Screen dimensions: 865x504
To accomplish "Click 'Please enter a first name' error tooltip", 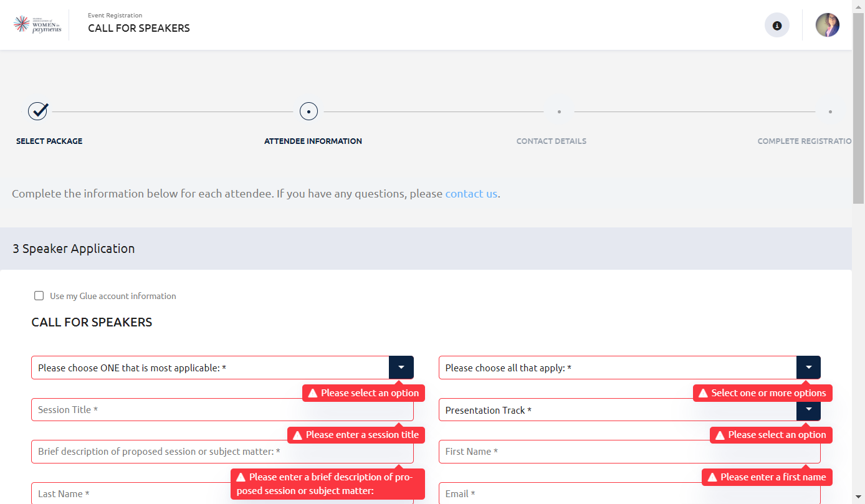I will pyautogui.click(x=767, y=477).
